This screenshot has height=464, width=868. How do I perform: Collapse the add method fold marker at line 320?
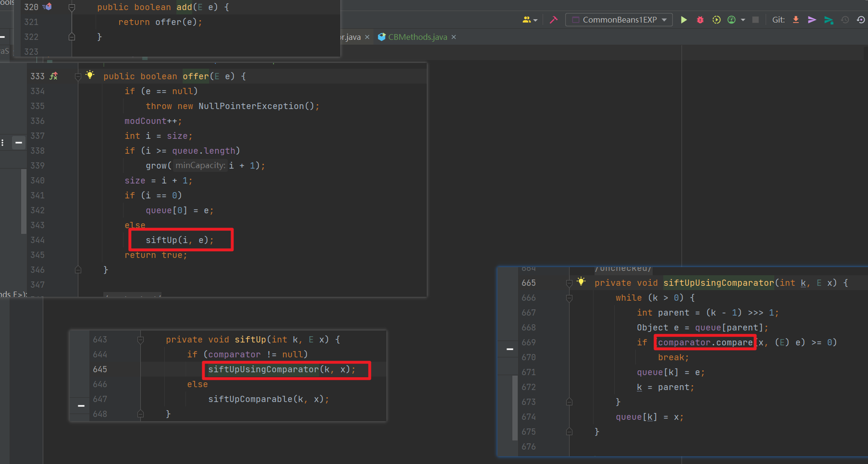[72, 7]
